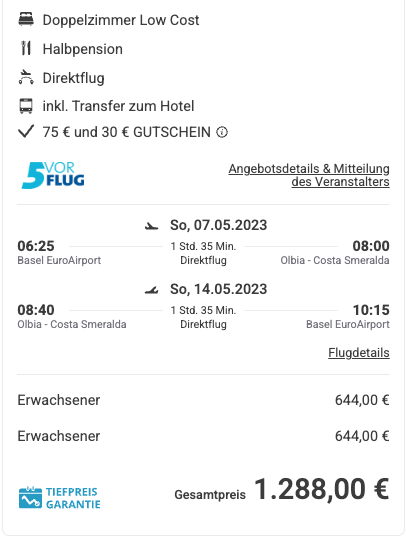Screen dimensions: 406x537
Task: Open the info icon after GUTSCHEIN
Action: 222,132
